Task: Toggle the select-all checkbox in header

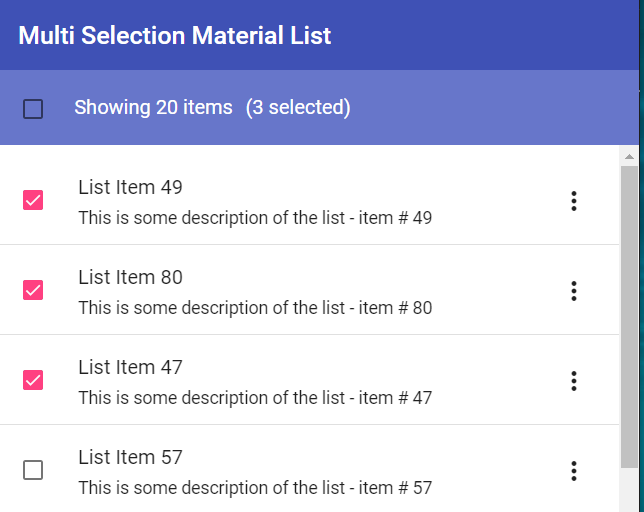Action: click(x=33, y=108)
